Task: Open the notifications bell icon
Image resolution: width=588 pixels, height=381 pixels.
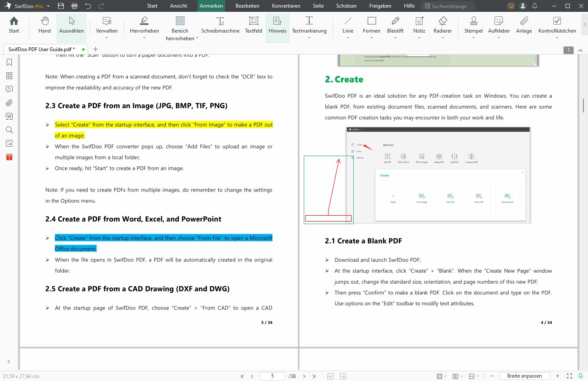Action: [535, 6]
